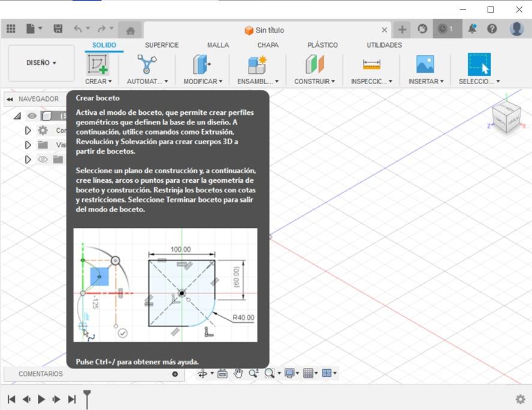Click the INSERTAR image icon

point(425,64)
